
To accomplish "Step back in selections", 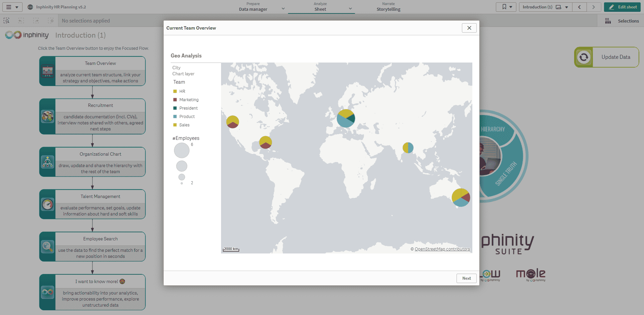I will tap(21, 21).
